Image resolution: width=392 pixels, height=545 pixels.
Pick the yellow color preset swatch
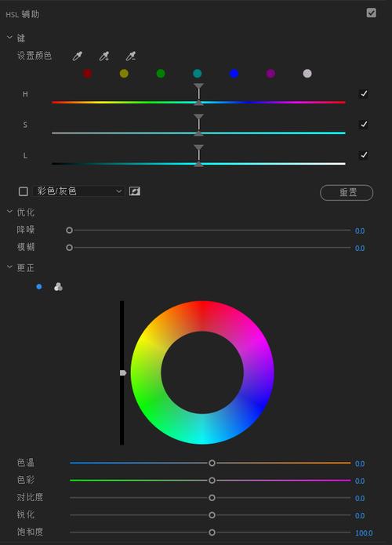pyautogui.click(x=124, y=74)
